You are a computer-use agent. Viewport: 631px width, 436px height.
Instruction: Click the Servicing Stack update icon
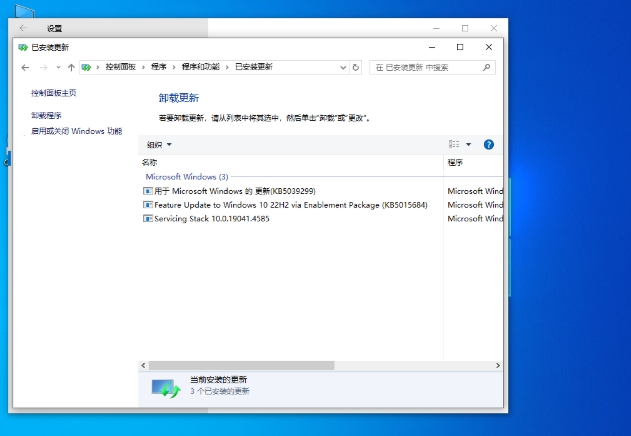coord(147,218)
